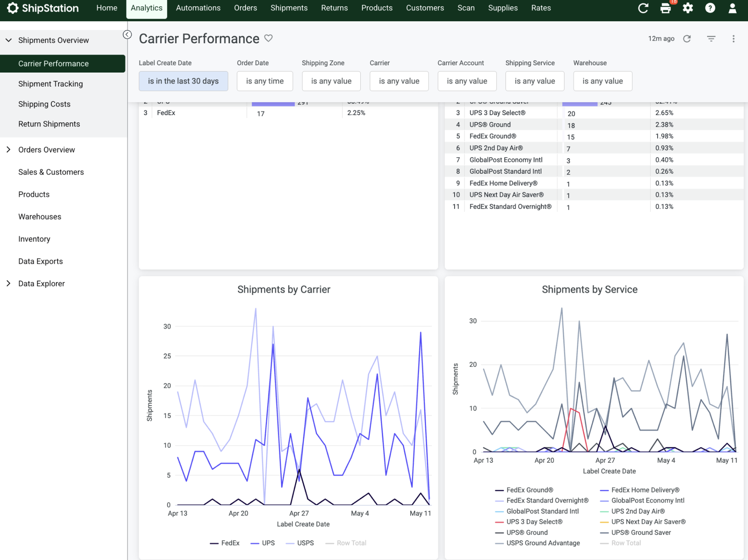Toggle USPS Ground Advantage legend entry

[x=538, y=543]
